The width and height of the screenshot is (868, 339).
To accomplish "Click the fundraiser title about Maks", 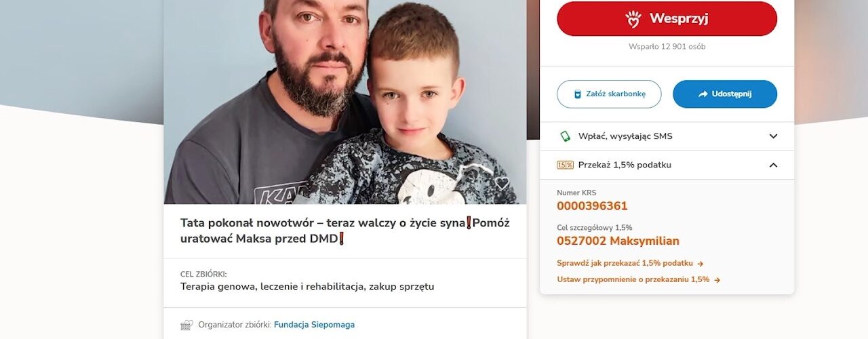I will pos(345,231).
